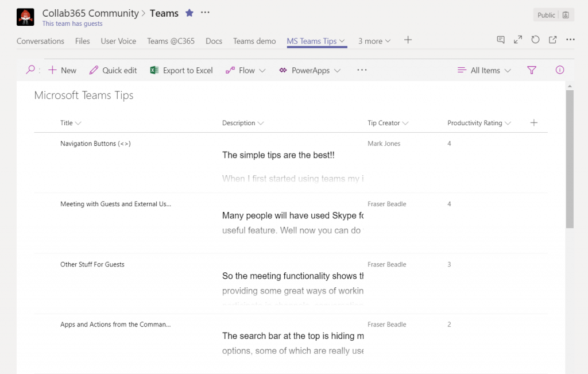The height and width of the screenshot is (374, 588).
Task: Open the Tip Creator column header dropdown
Action: [x=388, y=123]
